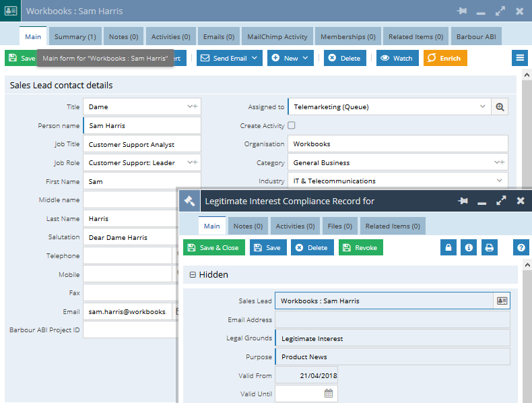
Task: Open the Assigned to dropdown arrow
Action: (482, 106)
